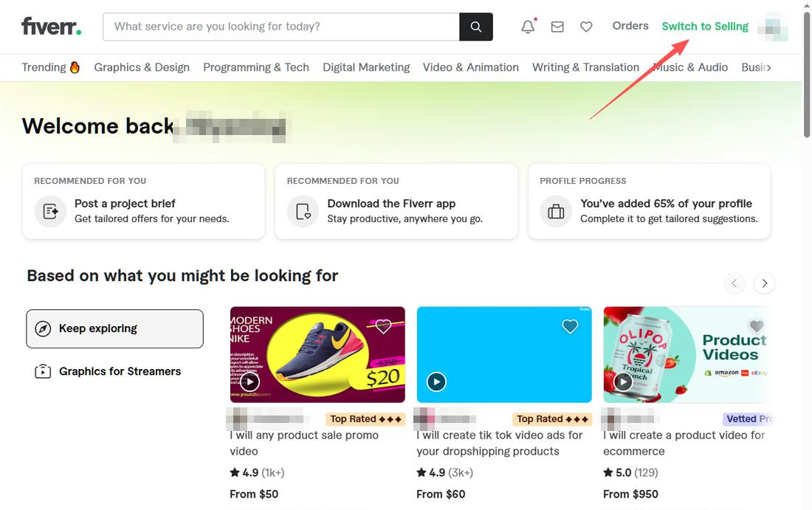The height and width of the screenshot is (510, 812).
Task: Show next recommended gigs with right arrow
Action: [x=764, y=283]
